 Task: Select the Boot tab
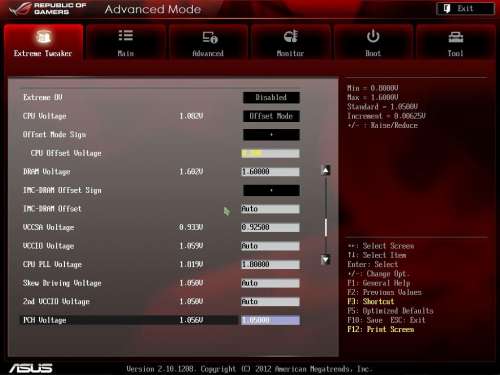373,42
